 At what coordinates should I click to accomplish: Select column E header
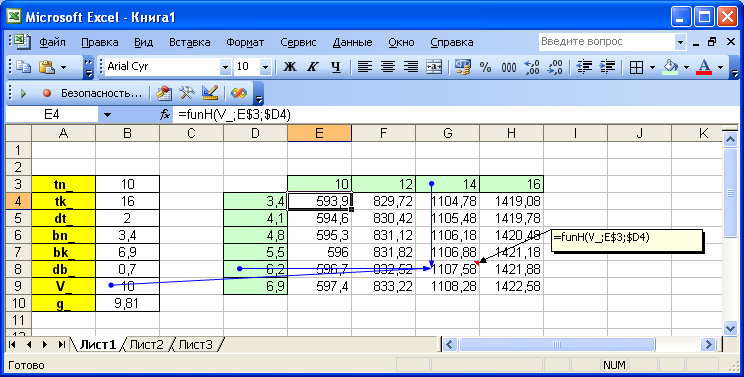[x=319, y=133]
